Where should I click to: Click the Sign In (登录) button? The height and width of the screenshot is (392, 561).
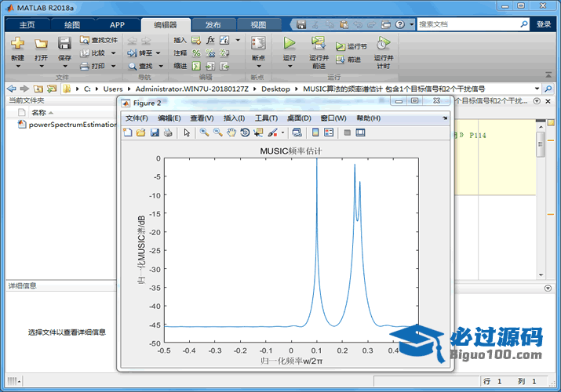[544, 24]
